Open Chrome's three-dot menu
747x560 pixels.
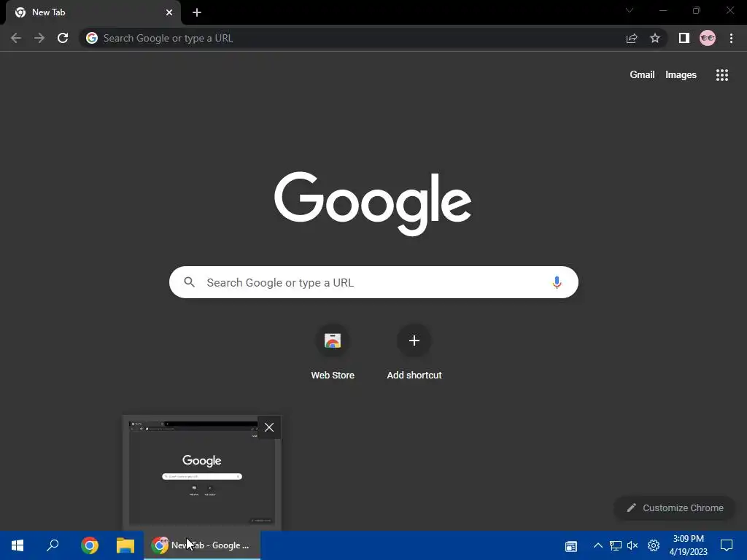click(731, 38)
